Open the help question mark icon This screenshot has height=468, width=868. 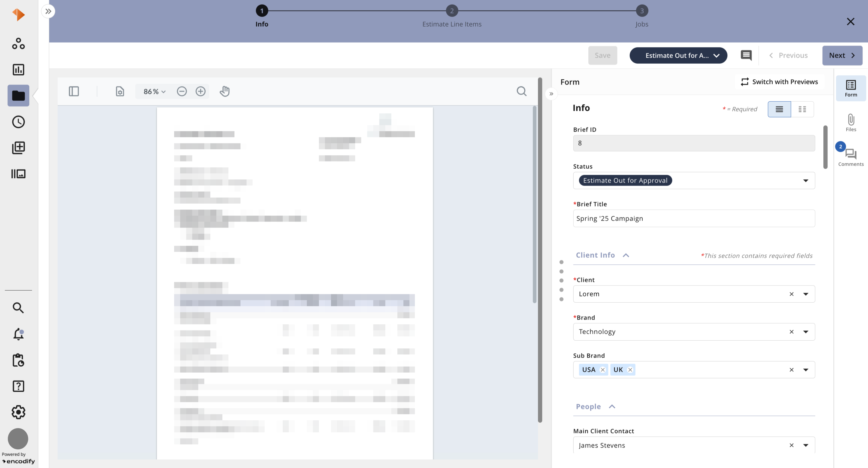point(18,386)
